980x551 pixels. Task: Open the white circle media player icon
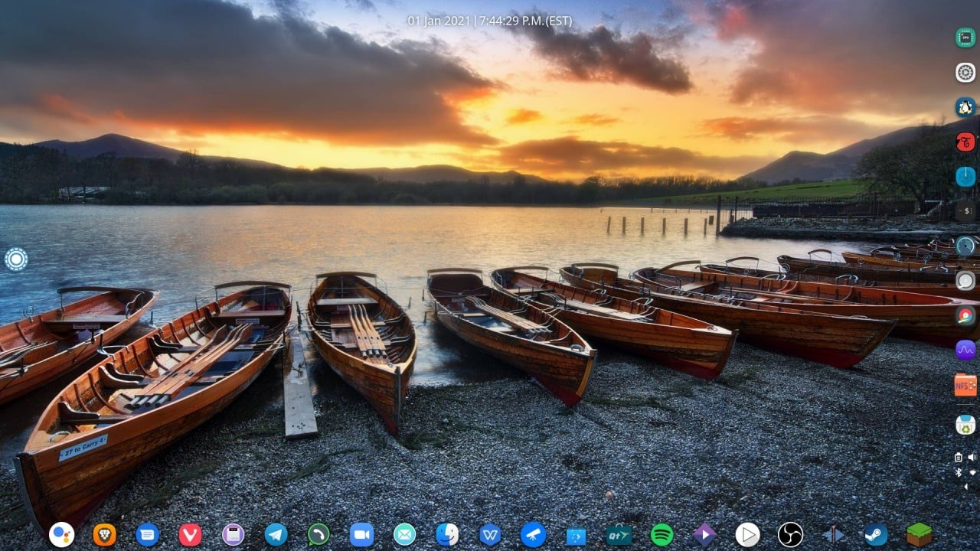[747, 534]
